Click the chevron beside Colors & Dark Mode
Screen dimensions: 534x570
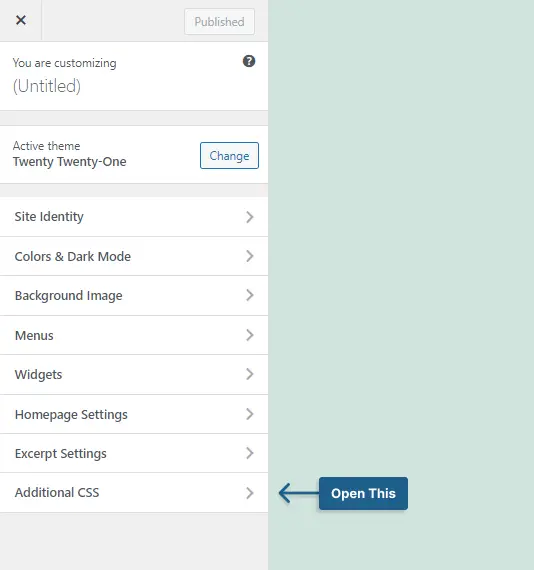(x=249, y=256)
